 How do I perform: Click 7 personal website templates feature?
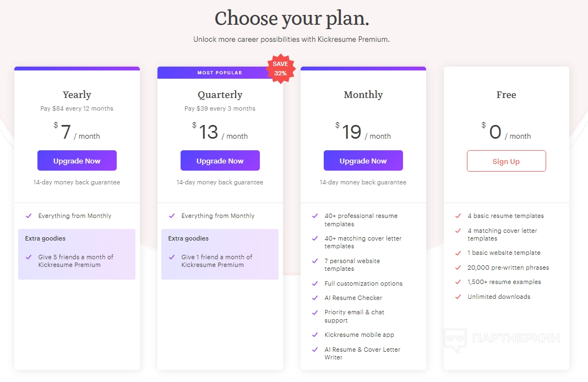(352, 265)
